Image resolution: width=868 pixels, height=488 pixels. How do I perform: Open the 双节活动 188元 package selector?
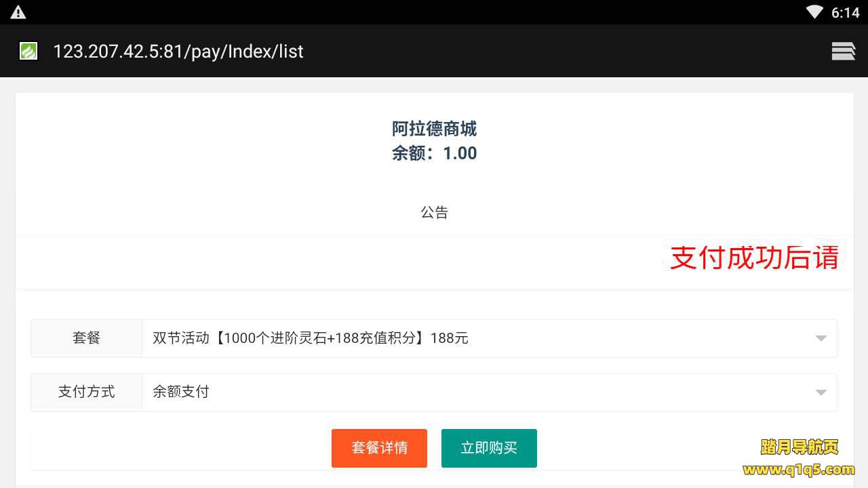pos(475,338)
